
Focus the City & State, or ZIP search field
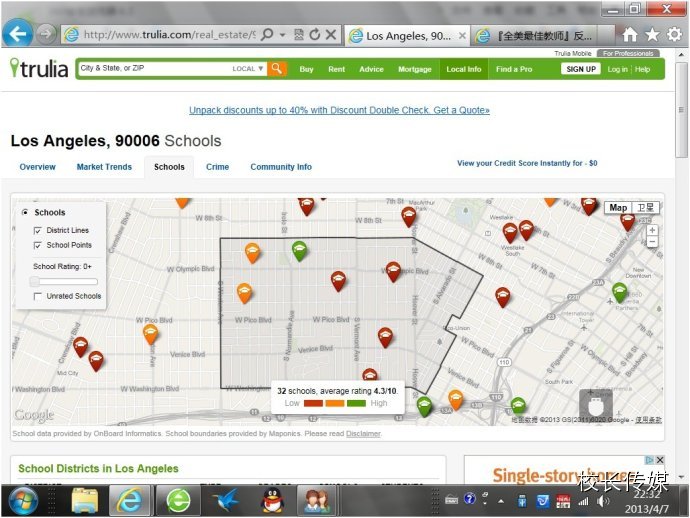pyautogui.click(x=152, y=68)
